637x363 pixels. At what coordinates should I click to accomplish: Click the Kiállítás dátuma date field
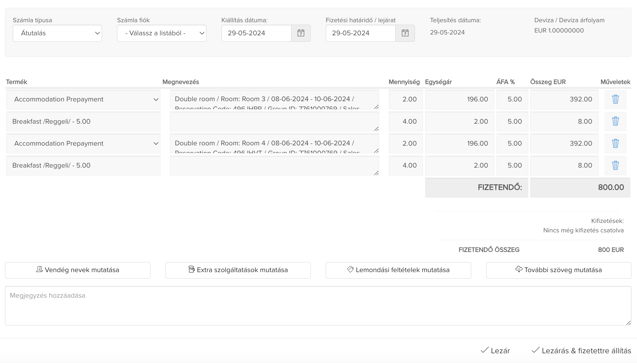point(256,33)
